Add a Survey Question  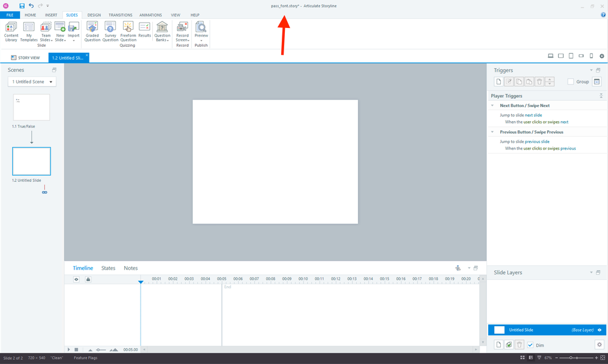(110, 31)
